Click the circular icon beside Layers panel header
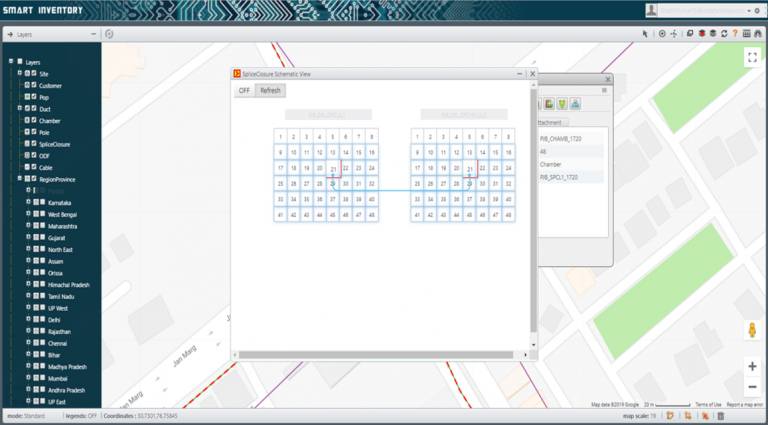The width and height of the screenshot is (768, 425). (109, 34)
